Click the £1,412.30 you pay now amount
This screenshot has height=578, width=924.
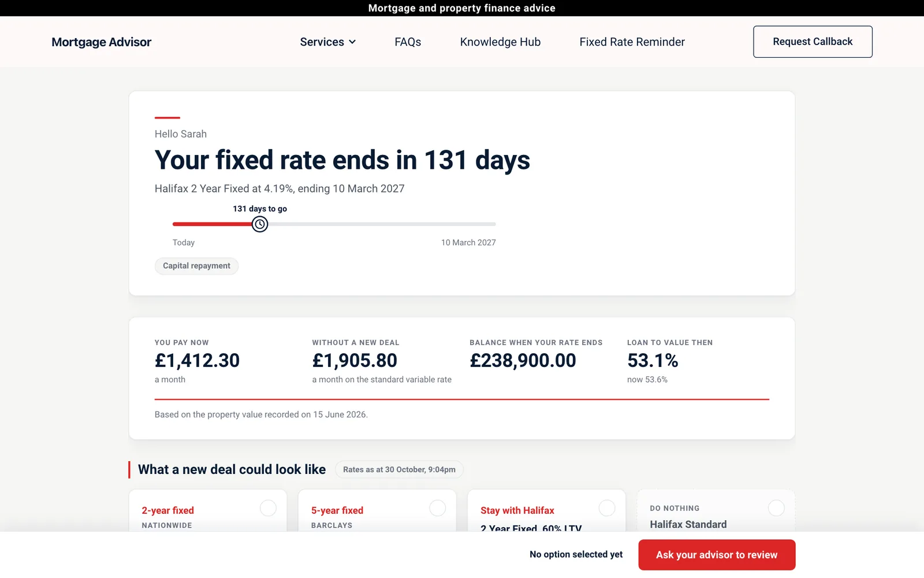point(197,361)
